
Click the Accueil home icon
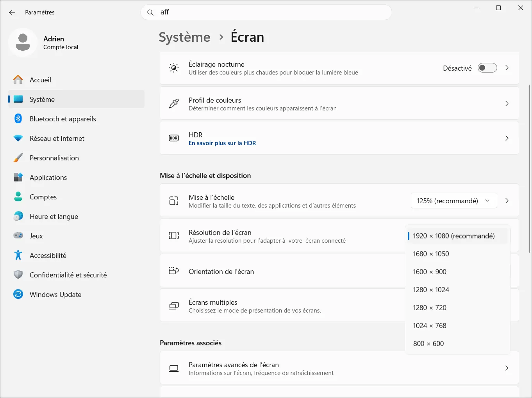18,80
